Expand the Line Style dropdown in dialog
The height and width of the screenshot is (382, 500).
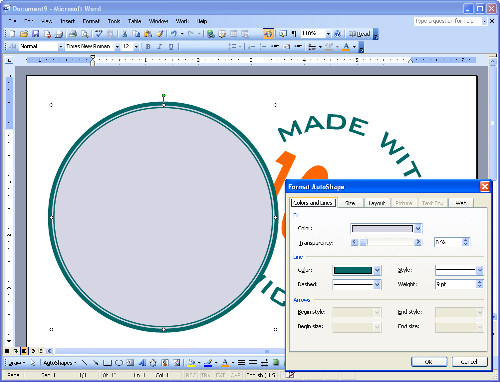pos(480,270)
